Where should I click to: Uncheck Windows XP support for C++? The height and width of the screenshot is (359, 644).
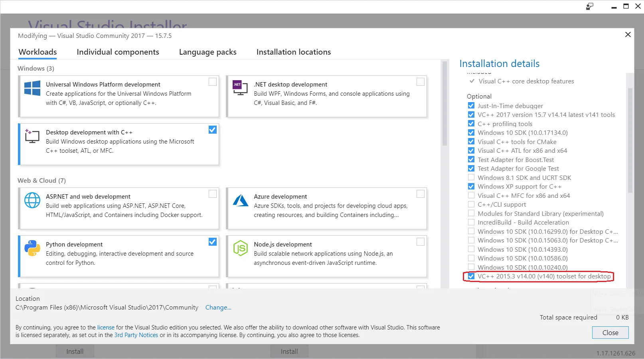click(x=471, y=186)
